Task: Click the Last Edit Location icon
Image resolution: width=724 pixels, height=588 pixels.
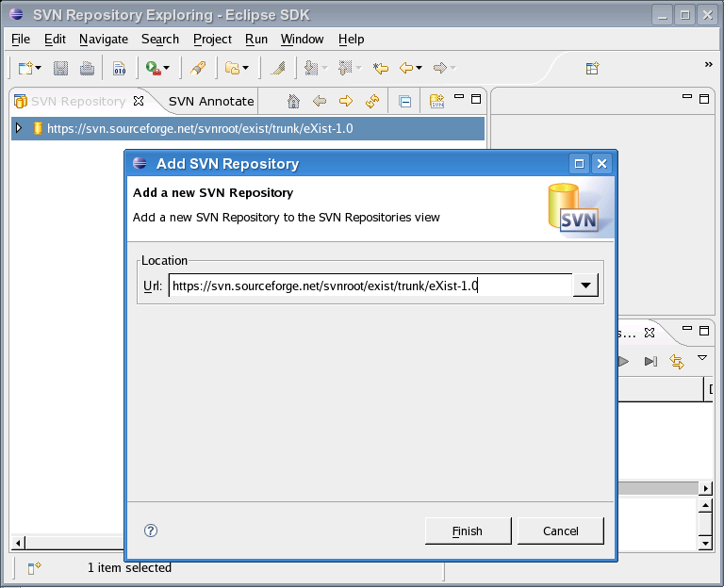Action: click(x=381, y=68)
